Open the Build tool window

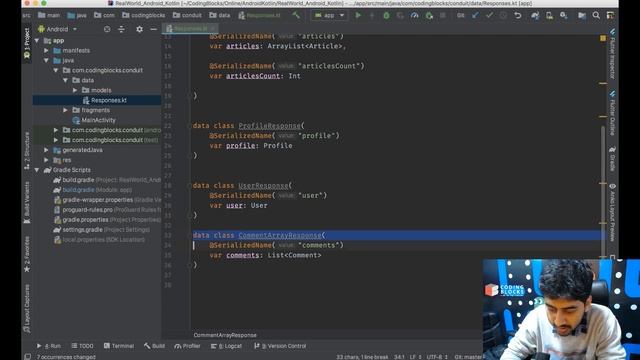[154, 346]
